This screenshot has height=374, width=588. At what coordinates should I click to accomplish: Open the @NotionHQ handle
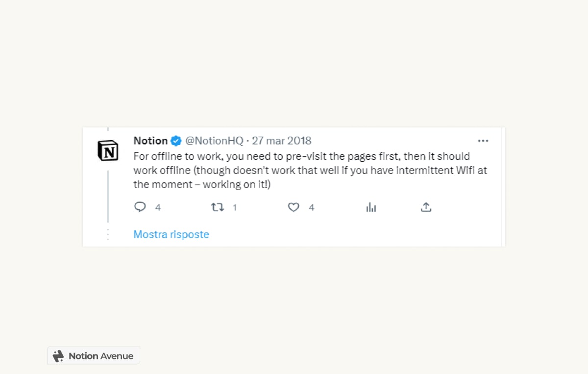tap(214, 141)
